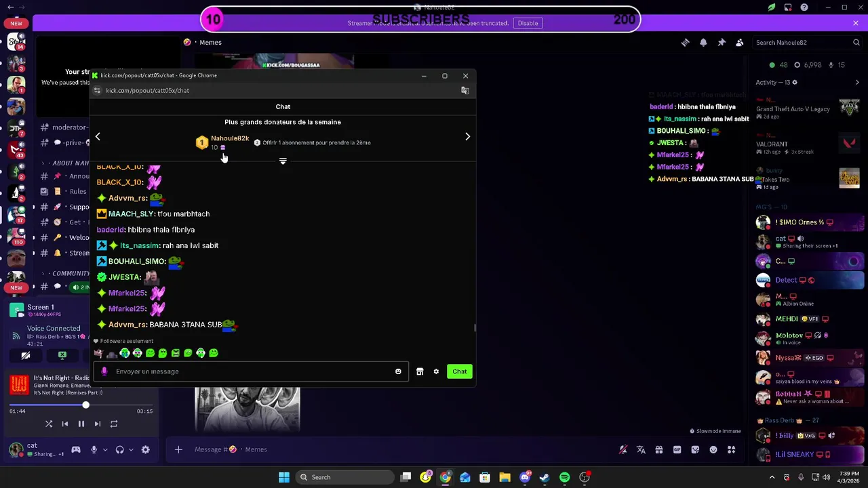
Task: Open Kick emote picker smiley
Action: click(x=398, y=371)
